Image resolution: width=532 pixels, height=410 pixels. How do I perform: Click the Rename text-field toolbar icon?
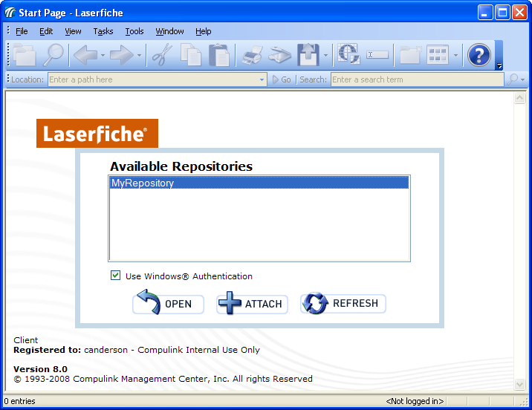tap(377, 55)
